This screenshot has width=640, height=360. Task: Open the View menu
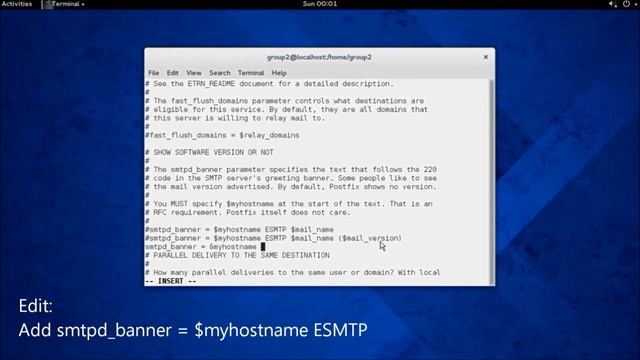[x=193, y=73]
